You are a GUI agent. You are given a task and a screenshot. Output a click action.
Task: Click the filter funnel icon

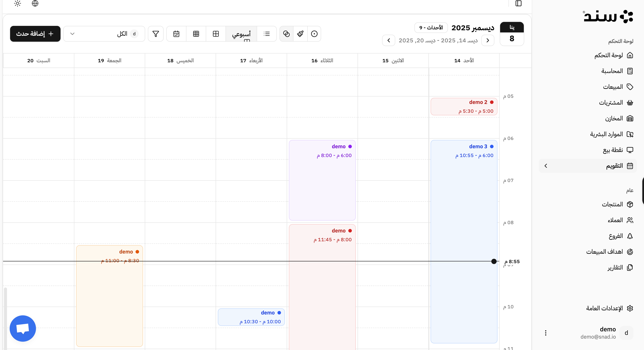point(156,34)
